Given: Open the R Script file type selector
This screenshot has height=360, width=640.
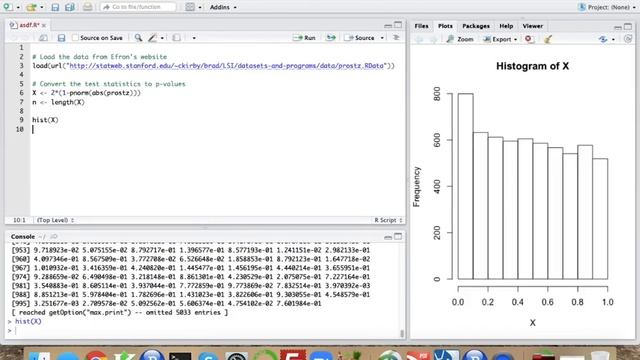Looking at the screenshot, I should click(388, 220).
